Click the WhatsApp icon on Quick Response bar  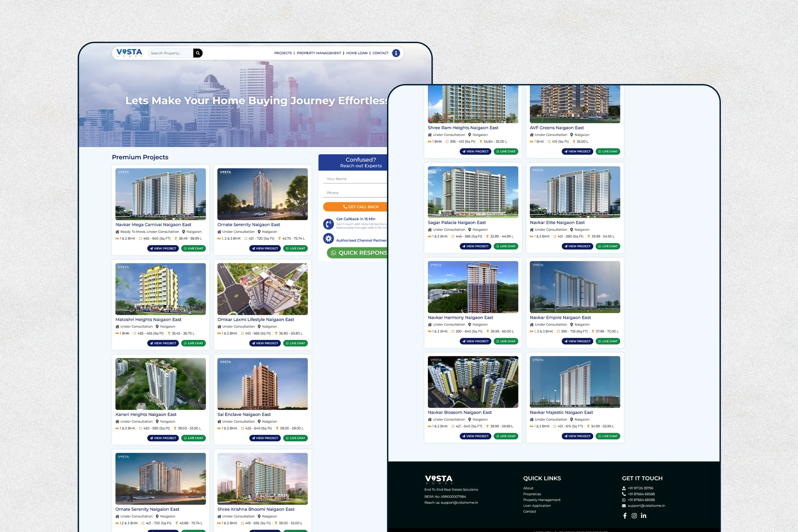click(334, 253)
